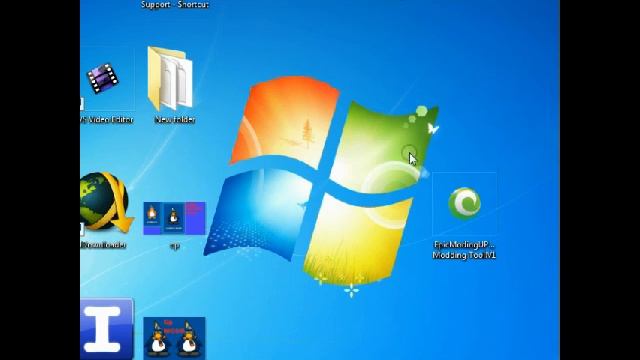Click the "Video Editor" label text
The height and width of the screenshot is (360, 640).
click(110, 120)
